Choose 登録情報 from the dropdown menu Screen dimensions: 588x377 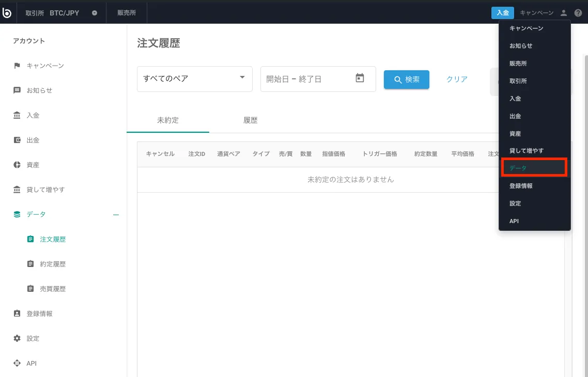(521, 186)
